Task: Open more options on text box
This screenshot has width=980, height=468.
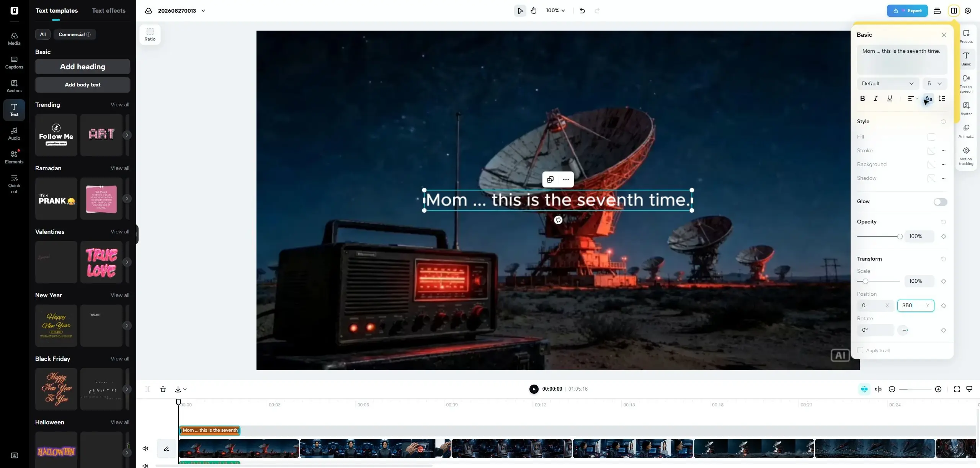Action: (566, 179)
